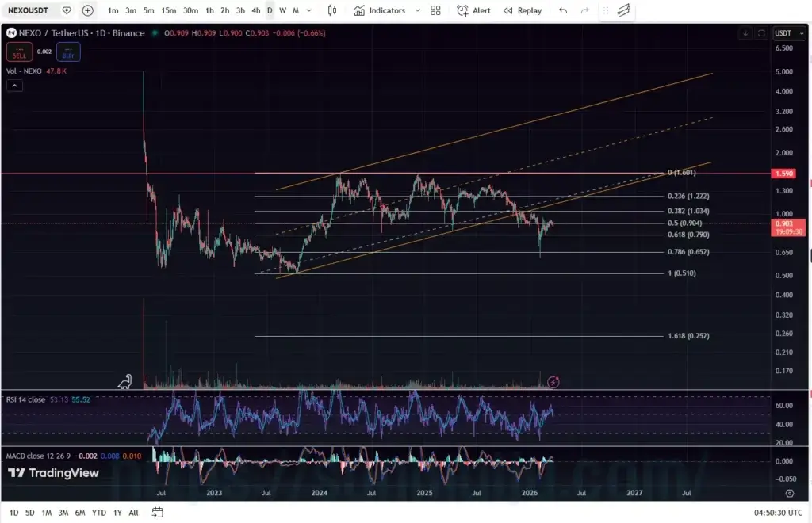
Task: Open the NEXOUSDT symbol search
Action: click(x=28, y=10)
